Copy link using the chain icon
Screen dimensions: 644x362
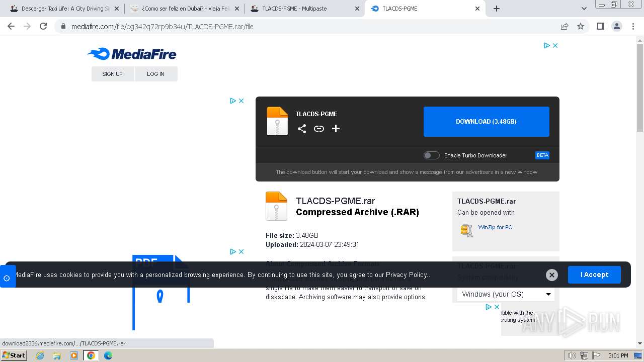[x=319, y=129]
